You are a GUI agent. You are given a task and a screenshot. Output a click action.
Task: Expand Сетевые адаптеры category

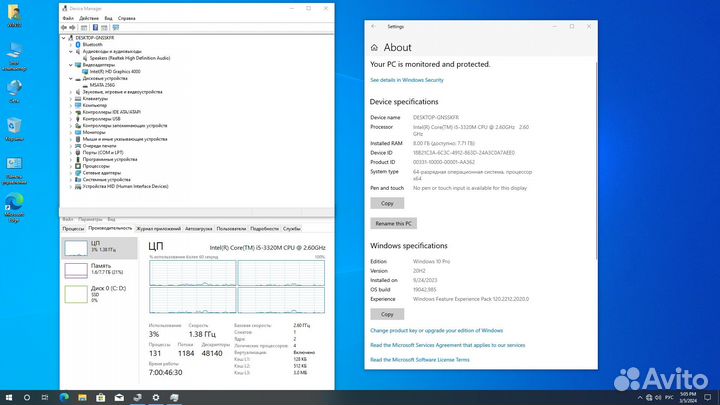71,173
